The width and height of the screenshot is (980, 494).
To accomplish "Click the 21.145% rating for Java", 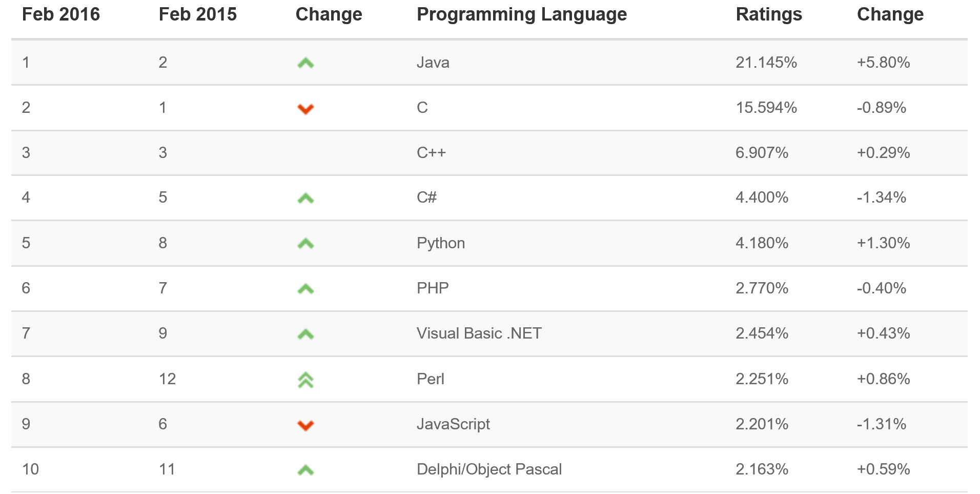I will [x=766, y=63].
